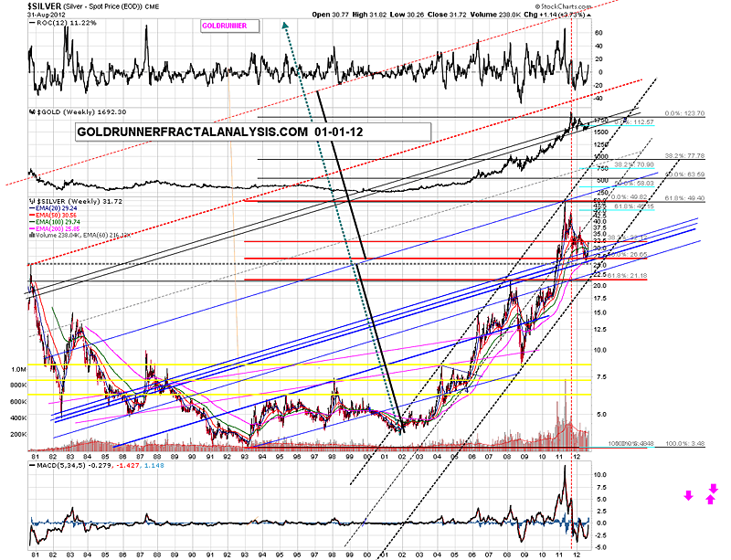
Task: Click the Volume 238.0K header value
Action: tap(495, 15)
